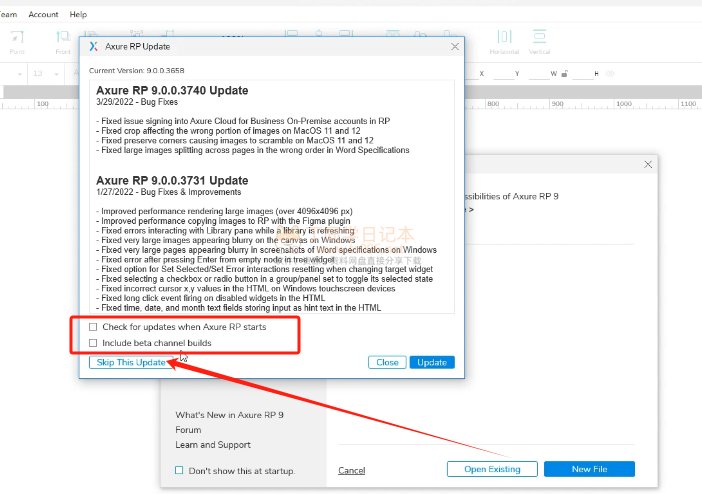Screen dimensions: 702x494
Task: Click the hidden-visibility eye icon after H field
Action: (x=610, y=73)
